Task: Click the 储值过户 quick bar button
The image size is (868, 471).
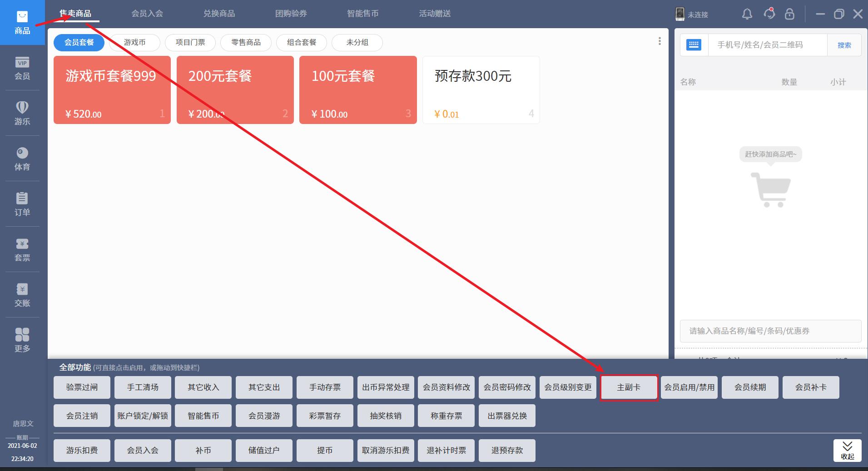Action: 264,451
